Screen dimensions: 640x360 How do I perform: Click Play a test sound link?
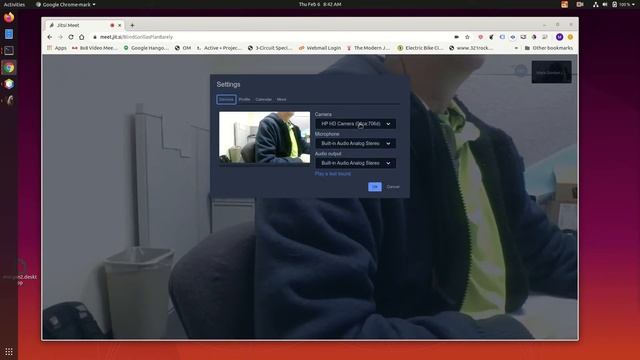[x=333, y=174]
